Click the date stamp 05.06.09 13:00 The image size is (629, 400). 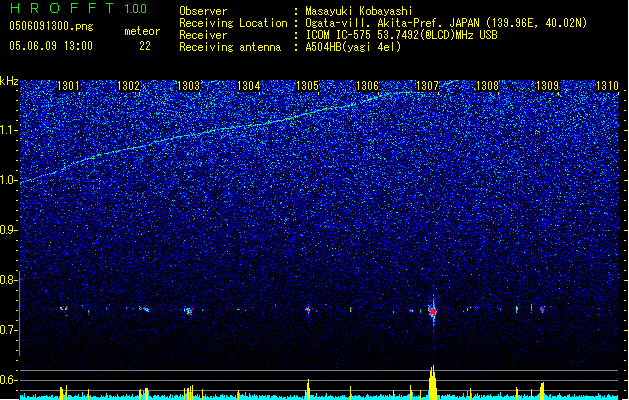point(51,46)
